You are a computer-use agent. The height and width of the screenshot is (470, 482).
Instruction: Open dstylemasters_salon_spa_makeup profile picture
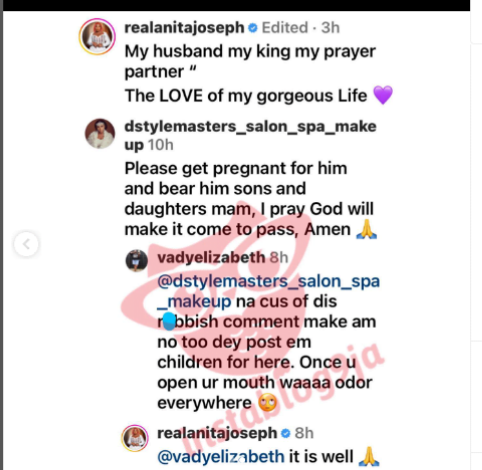(x=100, y=133)
